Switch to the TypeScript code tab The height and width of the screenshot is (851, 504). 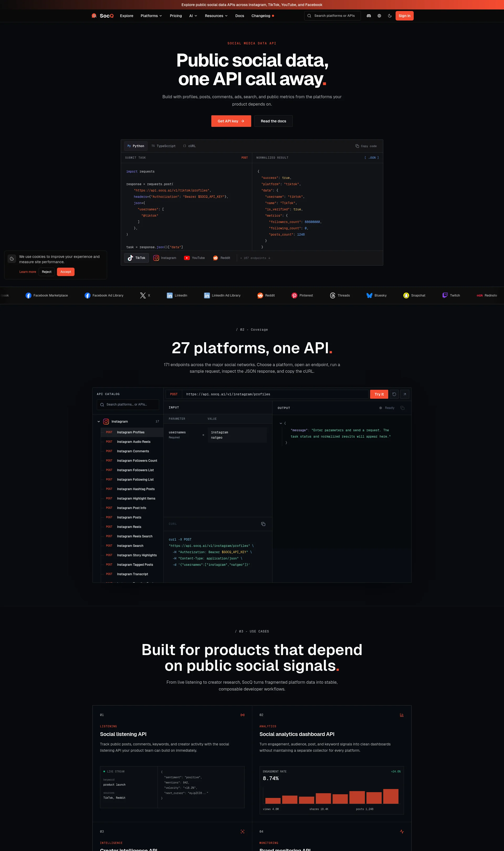tap(163, 146)
